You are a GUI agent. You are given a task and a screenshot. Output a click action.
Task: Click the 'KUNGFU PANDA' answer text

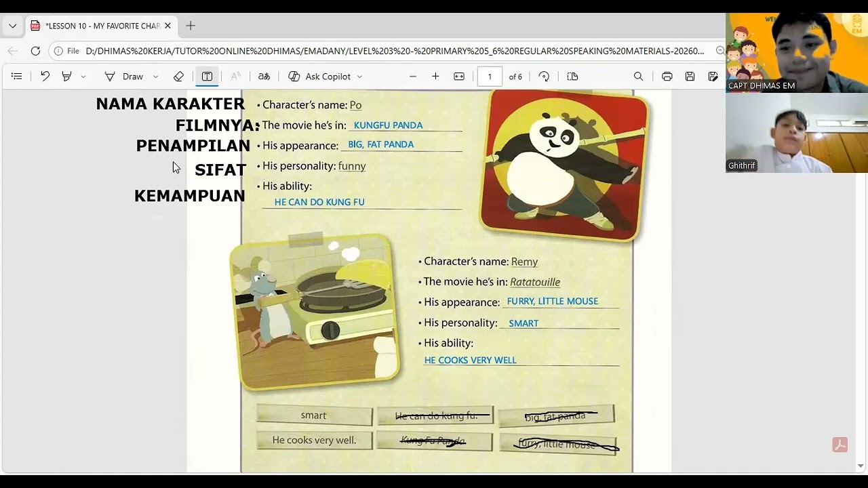[x=388, y=125]
